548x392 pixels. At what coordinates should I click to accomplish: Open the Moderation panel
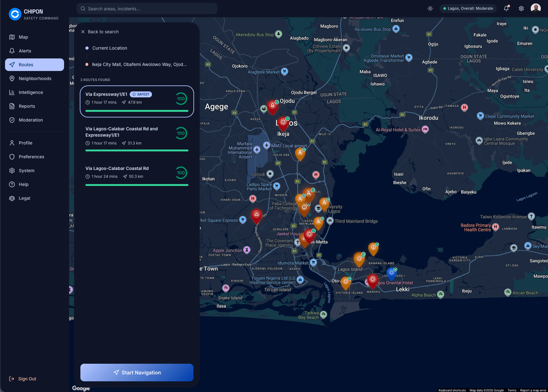(30, 120)
